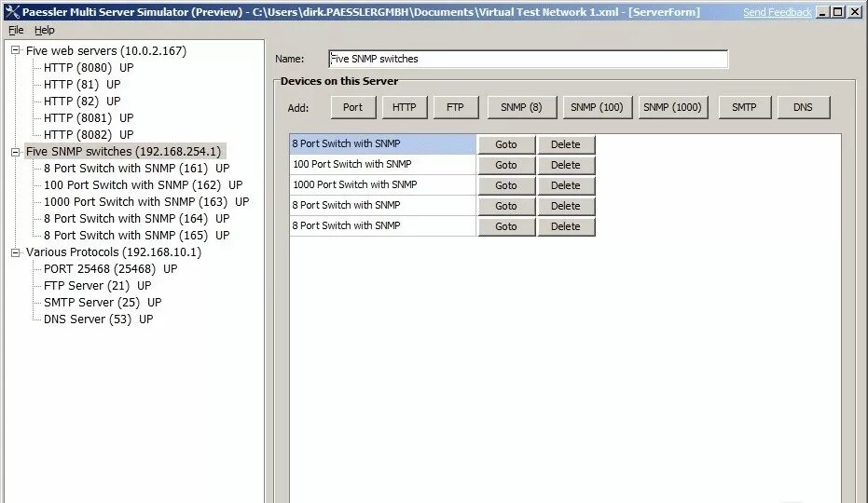Add a Port device

[x=353, y=107]
